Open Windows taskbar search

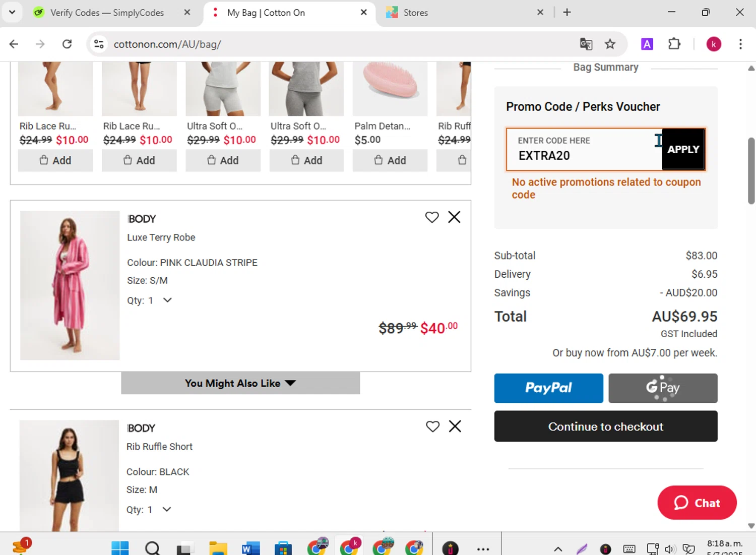[x=152, y=547]
